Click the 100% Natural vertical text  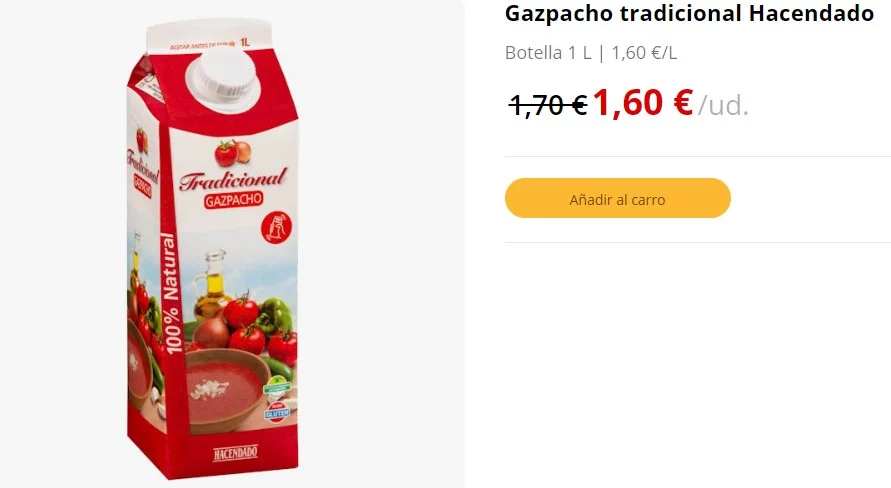(171, 293)
